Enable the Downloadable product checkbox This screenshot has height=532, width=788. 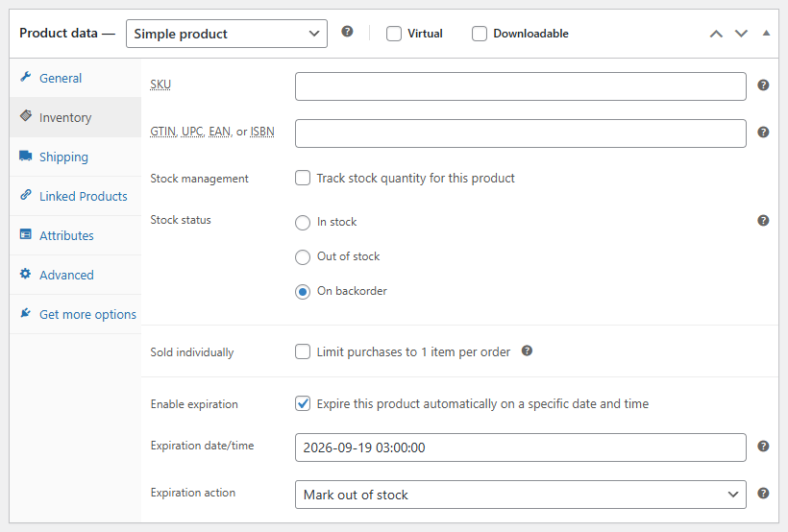coord(480,34)
